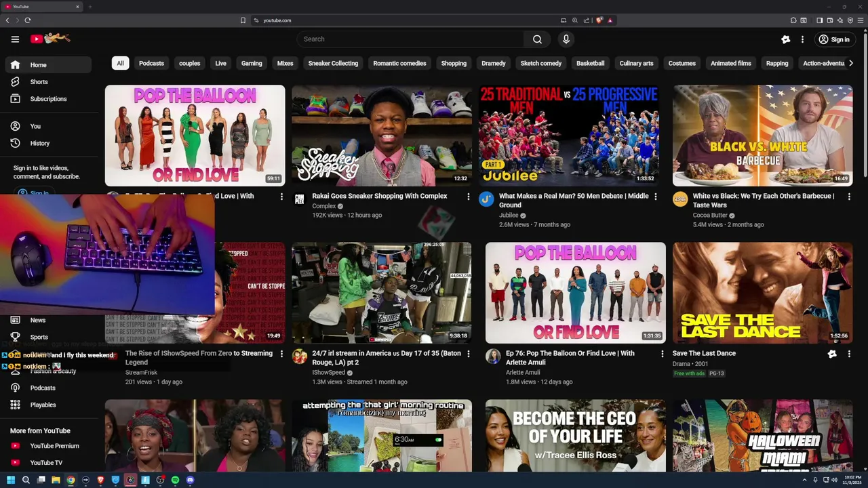Open Podcasts in the sidebar
This screenshot has height=488, width=868.
point(47,388)
